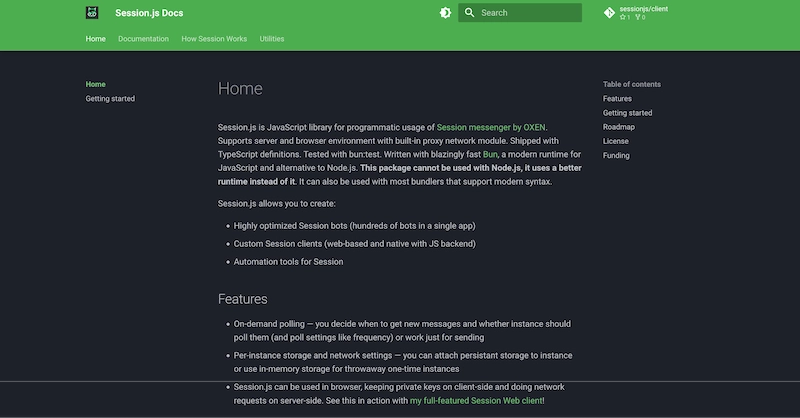
Task: Go to Funding in table of contents
Action: click(616, 155)
